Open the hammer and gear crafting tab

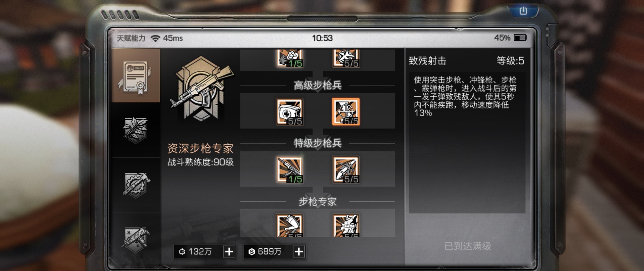point(136,185)
